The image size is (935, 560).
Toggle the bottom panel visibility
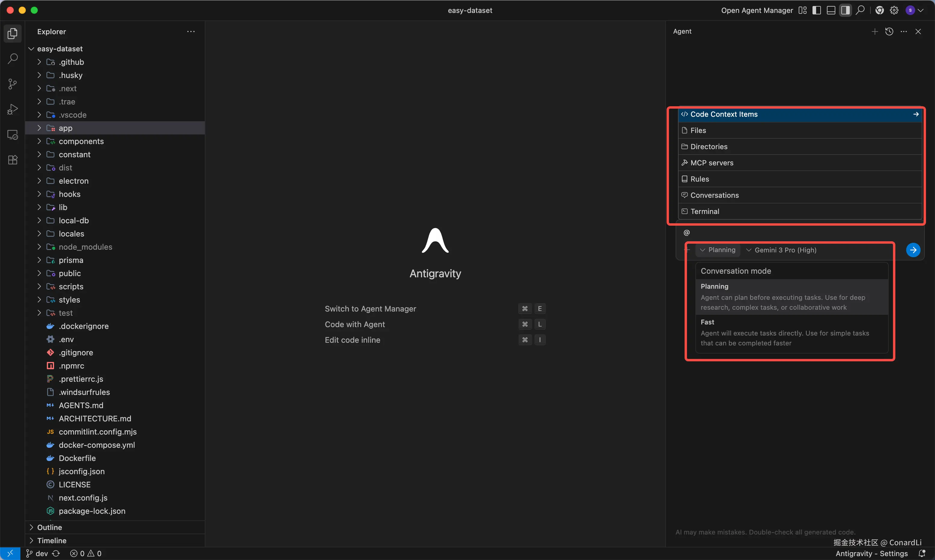[831, 11]
